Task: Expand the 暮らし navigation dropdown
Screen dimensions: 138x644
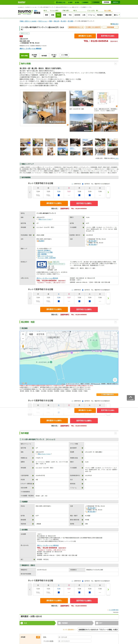Action: pos(117,15)
